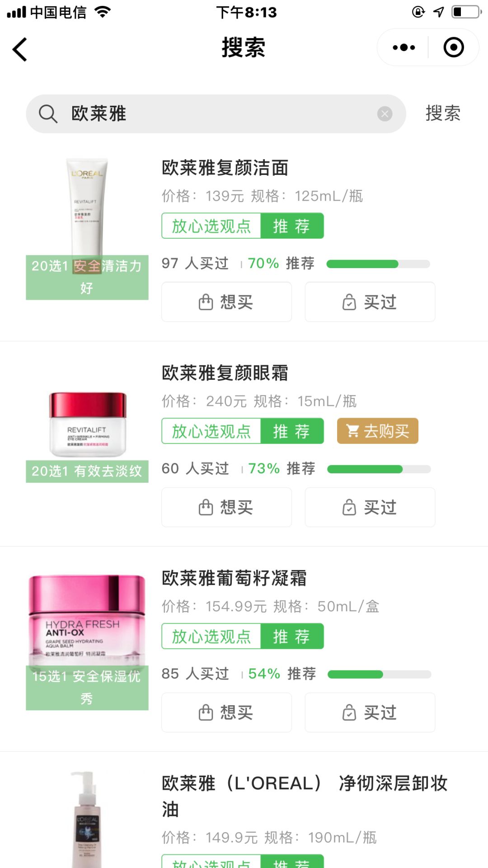Mark 欧莱雅复颜眼霜 as 买过

[370, 507]
